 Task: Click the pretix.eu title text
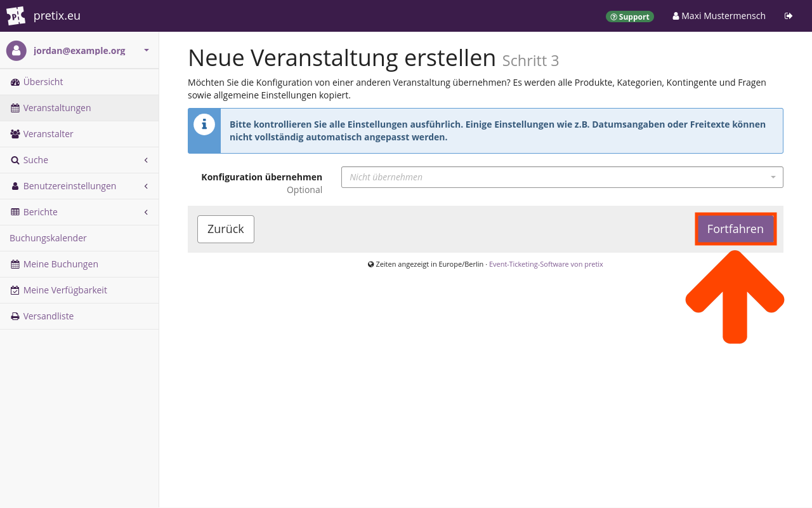57,16
